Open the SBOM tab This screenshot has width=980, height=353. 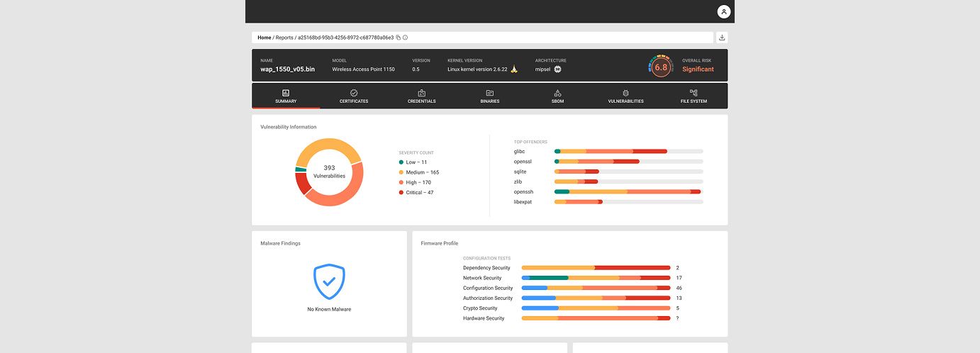pyautogui.click(x=557, y=96)
